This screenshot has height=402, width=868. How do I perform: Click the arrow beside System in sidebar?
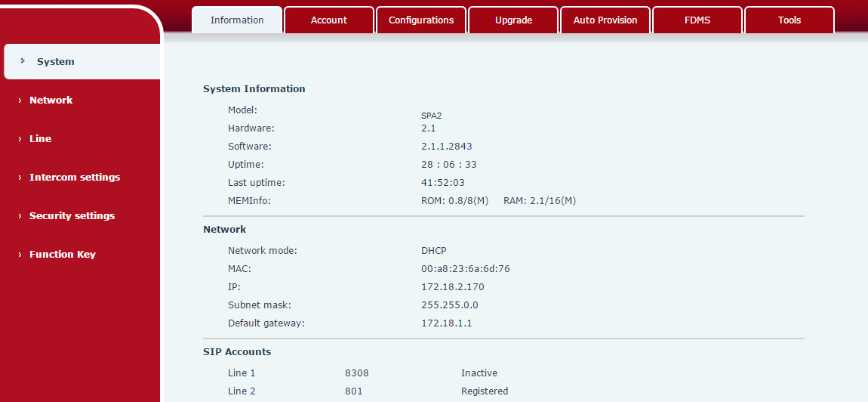pos(23,61)
